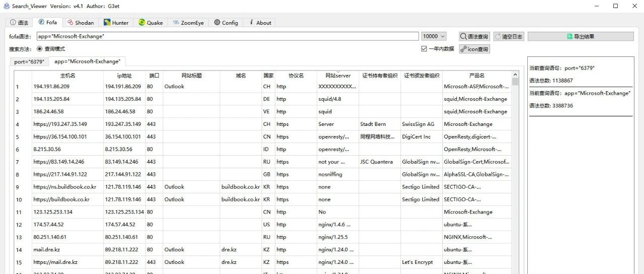Image resolution: width=644 pixels, height=274 pixels.
Task: Click the Hunter tab icon
Action: [107, 23]
